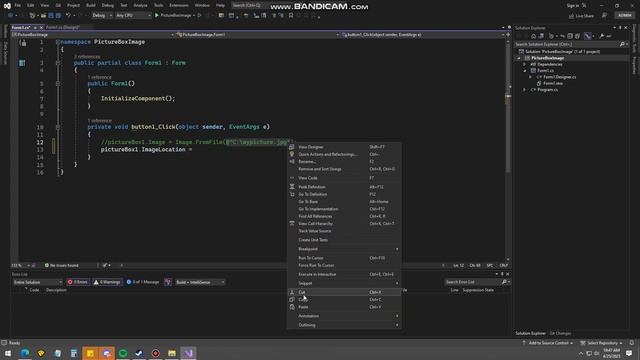Click Solution Explorer switch views icon
Viewport: 640px width, 360px height.
pos(541,36)
